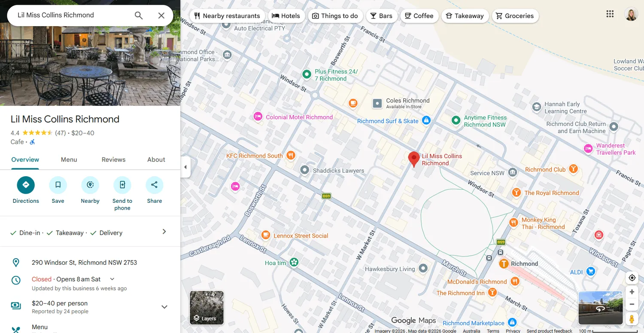This screenshot has height=333, width=644.
Task: Click the Service NSW marker
Action: click(x=512, y=173)
